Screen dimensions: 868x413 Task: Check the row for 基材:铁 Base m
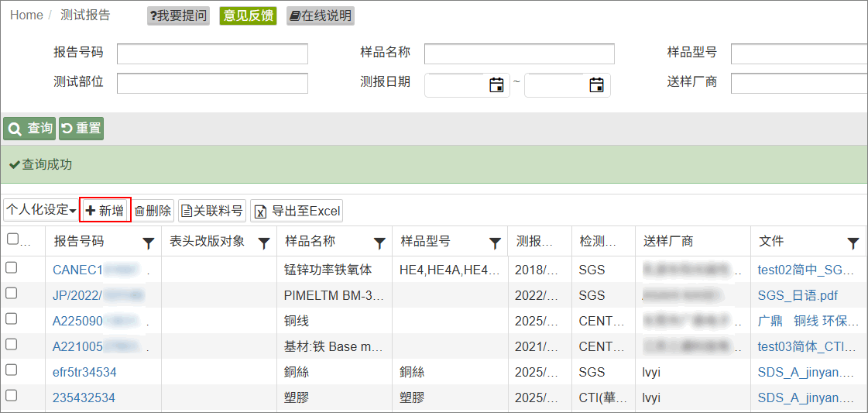click(11, 344)
